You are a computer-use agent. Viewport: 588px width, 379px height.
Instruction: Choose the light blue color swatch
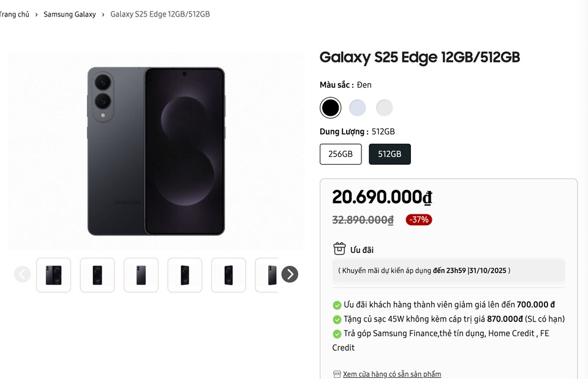(358, 108)
